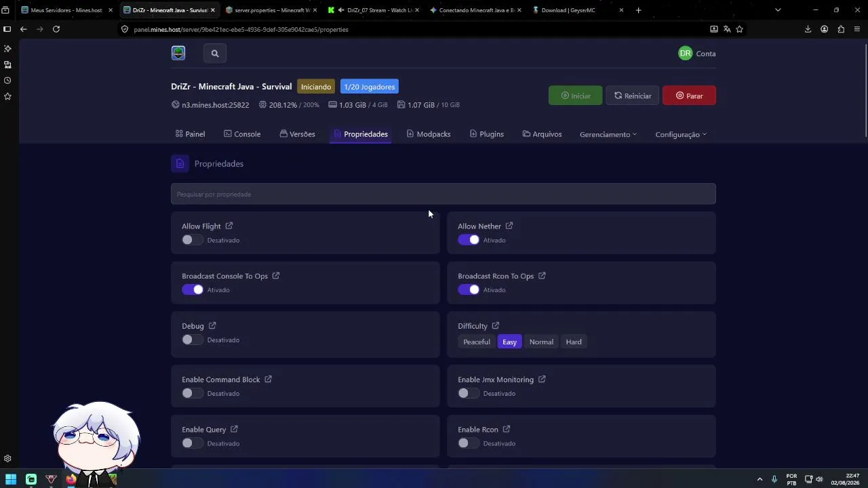Click the Reiniciar server button
Image resolution: width=868 pixels, height=488 pixels.
[x=633, y=96]
